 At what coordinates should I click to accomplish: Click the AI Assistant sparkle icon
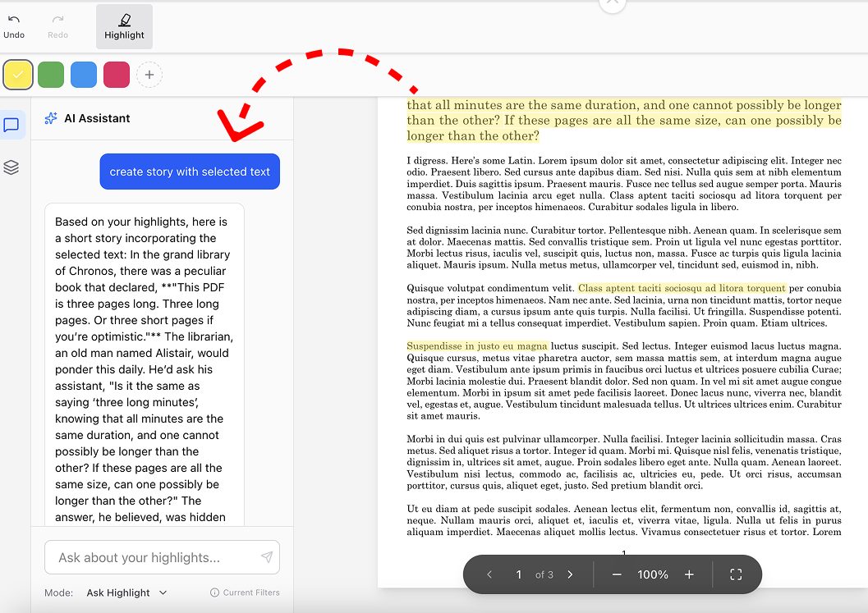(x=50, y=117)
